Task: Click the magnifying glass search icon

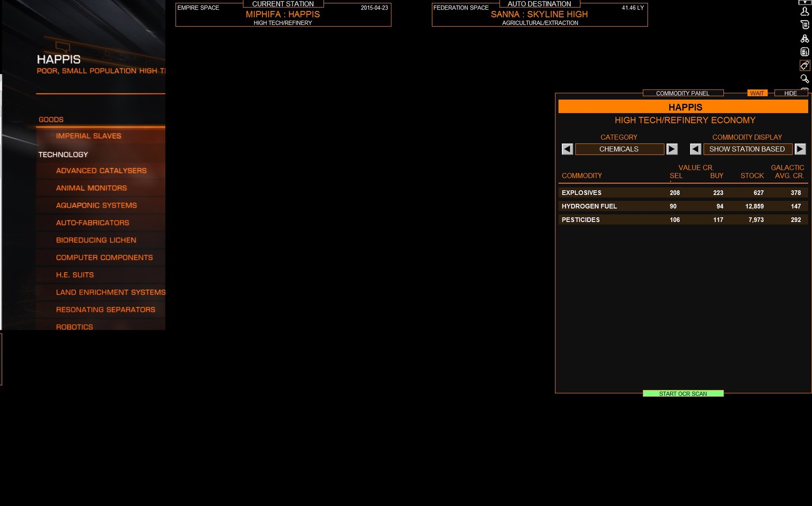Action: pyautogui.click(x=805, y=79)
